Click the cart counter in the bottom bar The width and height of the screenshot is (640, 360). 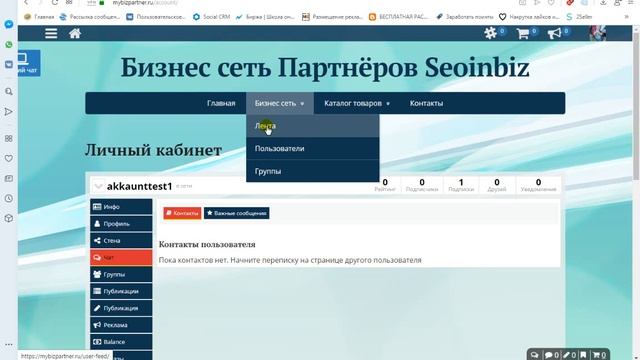[600, 355]
